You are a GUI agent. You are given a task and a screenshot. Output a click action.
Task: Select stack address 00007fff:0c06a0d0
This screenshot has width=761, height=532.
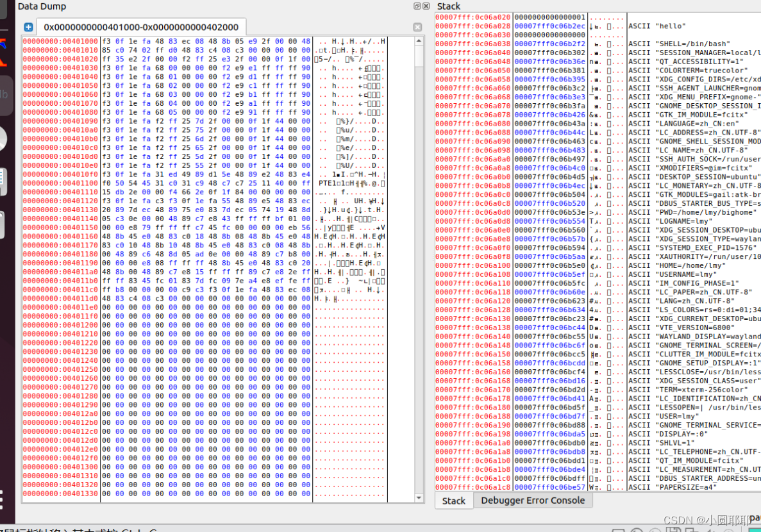[473, 212]
